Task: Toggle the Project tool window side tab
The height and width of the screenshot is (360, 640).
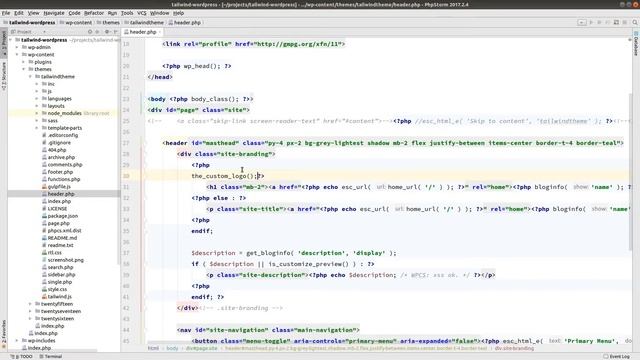Action: 4,42
